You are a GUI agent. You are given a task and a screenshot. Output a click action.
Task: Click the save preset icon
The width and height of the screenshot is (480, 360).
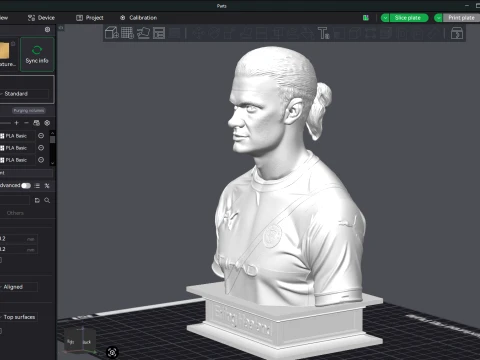[37, 200]
